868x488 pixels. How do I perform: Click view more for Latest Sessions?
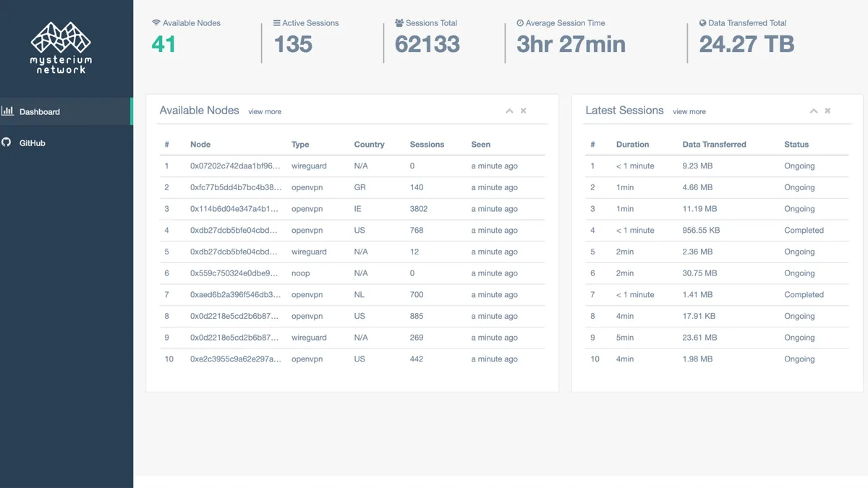pos(689,111)
